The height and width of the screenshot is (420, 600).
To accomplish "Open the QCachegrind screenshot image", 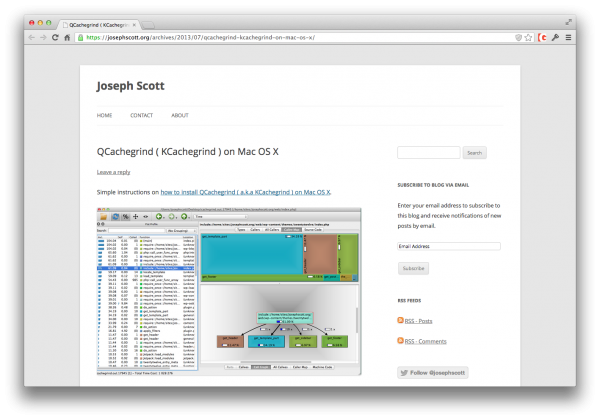I will tap(229, 291).
